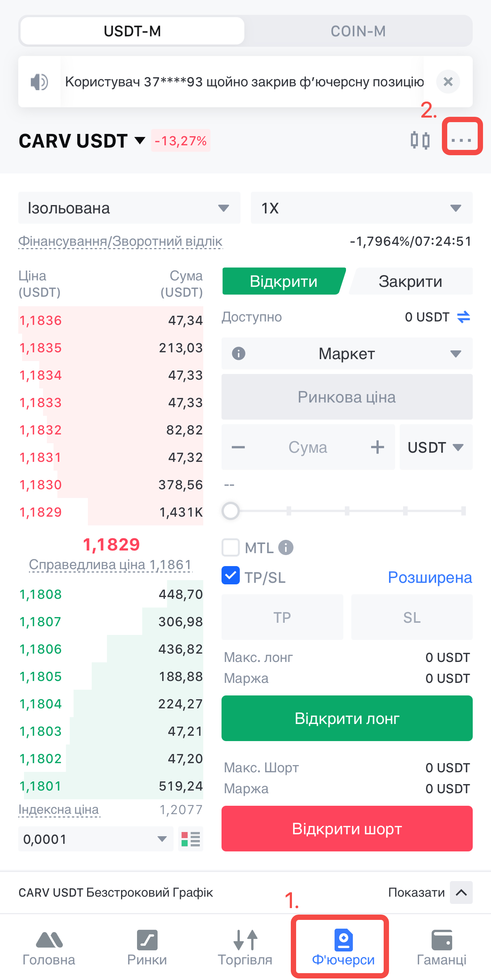Expand the 1X leverage dropdown
Screen dimensions: 491x980
pyautogui.click(x=361, y=208)
